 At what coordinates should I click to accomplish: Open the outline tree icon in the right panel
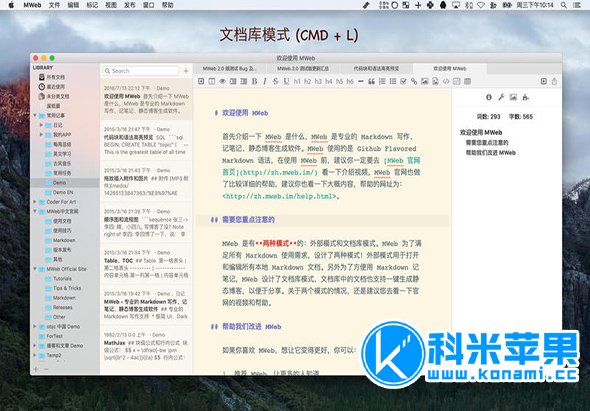[x=526, y=97]
